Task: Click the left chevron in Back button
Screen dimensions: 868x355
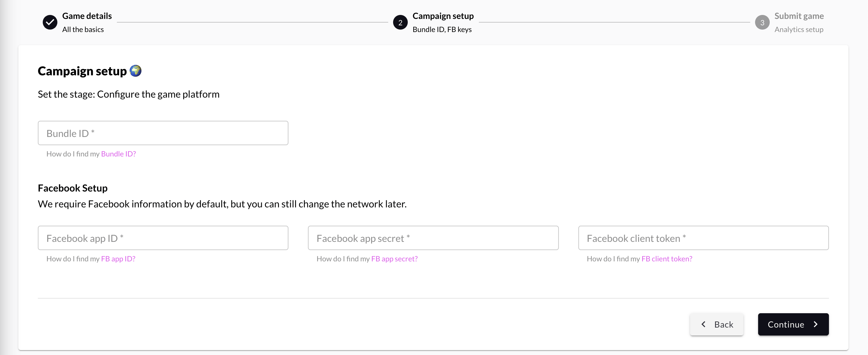Action: (703, 324)
